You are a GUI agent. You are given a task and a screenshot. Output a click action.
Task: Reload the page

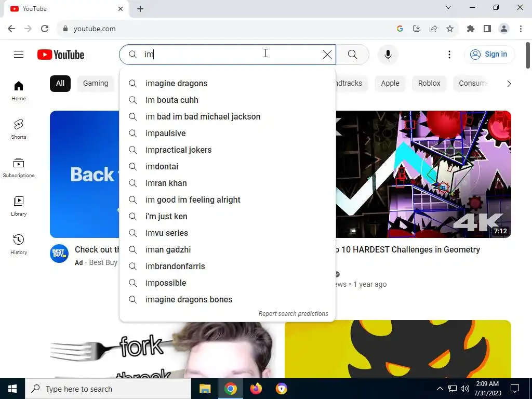45,29
